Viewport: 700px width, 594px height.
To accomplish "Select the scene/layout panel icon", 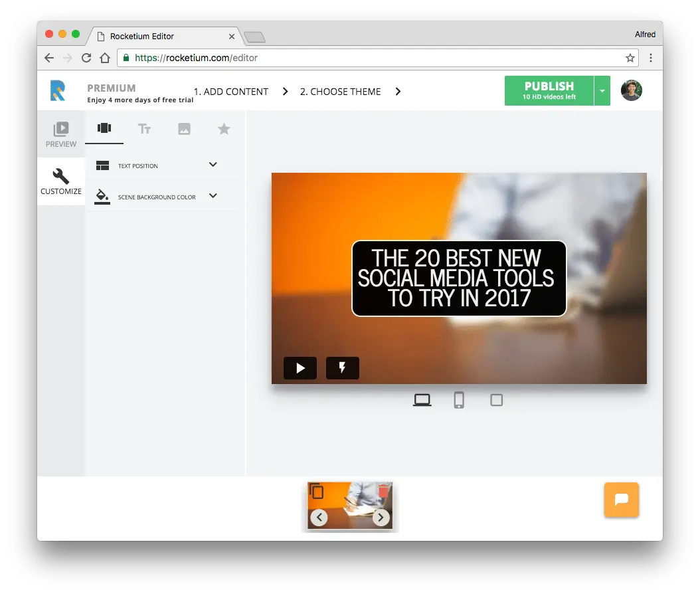I will coord(104,129).
